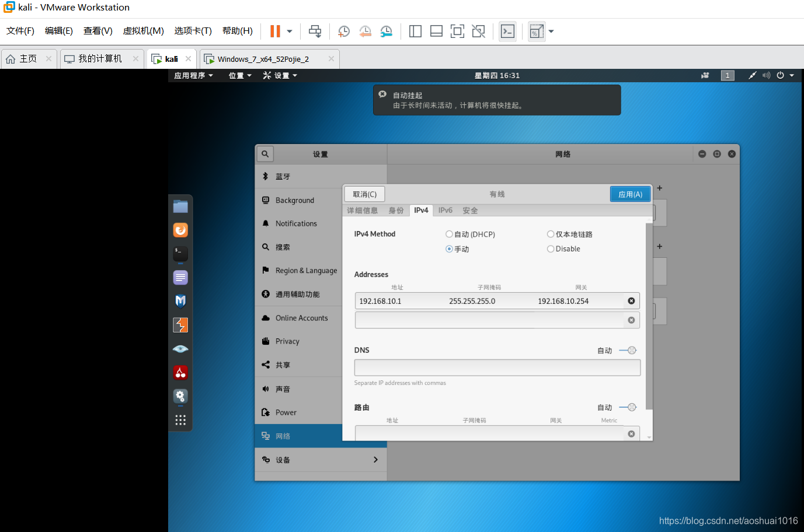Click the stretch guest display icon
Viewport: 804px width, 532px height.
(x=537, y=32)
